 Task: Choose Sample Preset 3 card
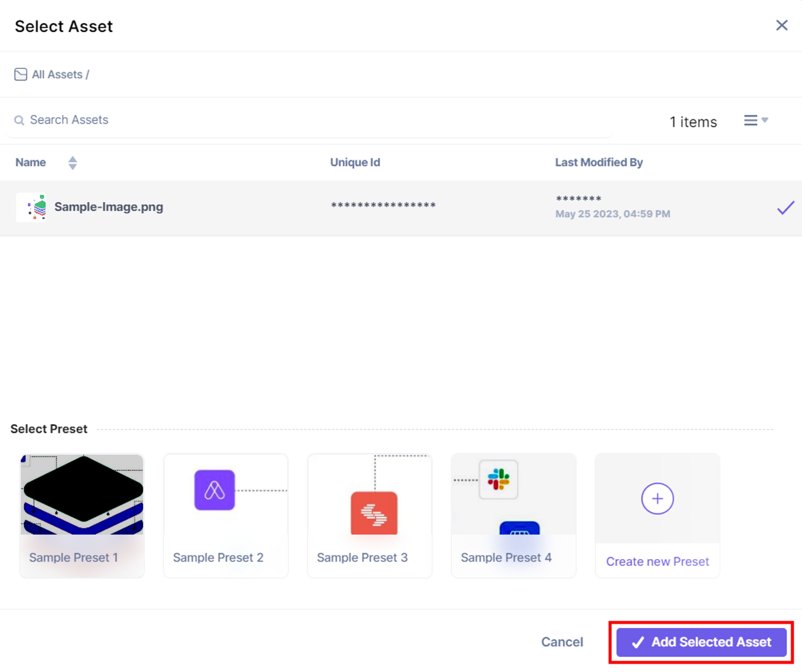coord(370,515)
